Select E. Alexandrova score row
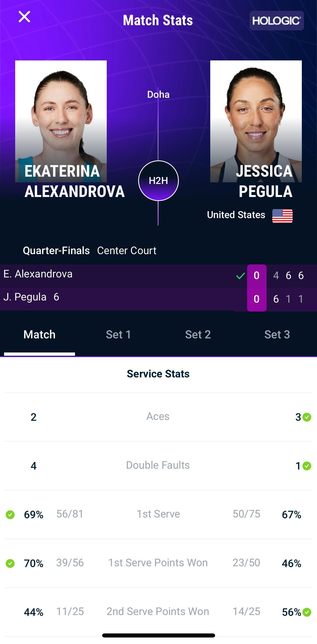 (158, 276)
